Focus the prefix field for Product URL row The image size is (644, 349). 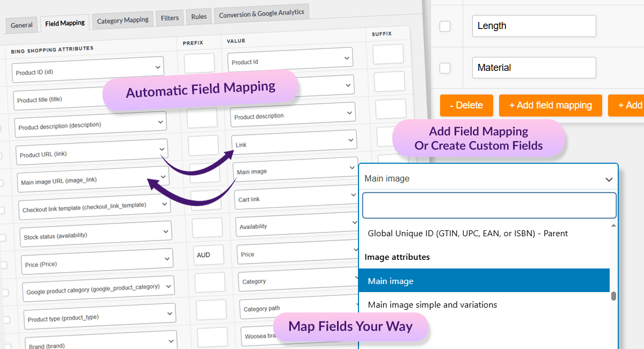(x=203, y=146)
